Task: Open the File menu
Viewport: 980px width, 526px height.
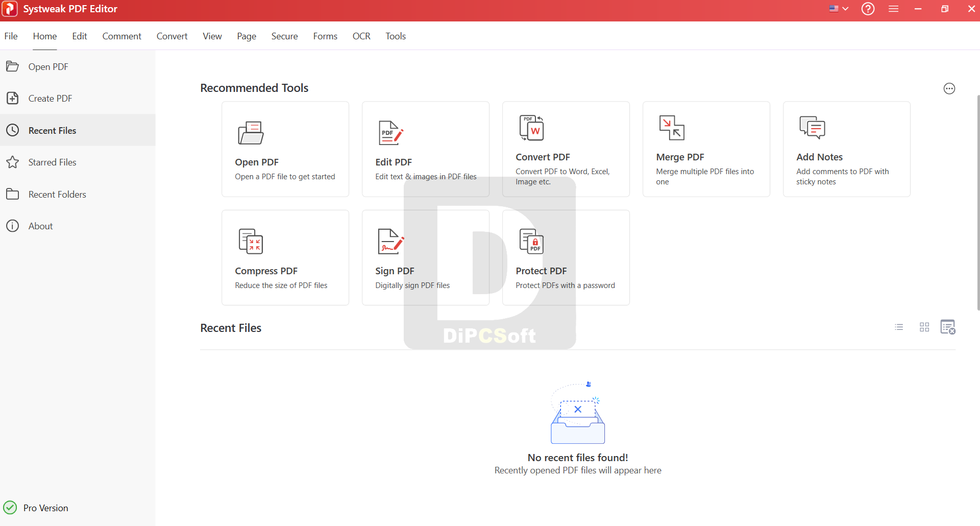Action: coord(11,36)
